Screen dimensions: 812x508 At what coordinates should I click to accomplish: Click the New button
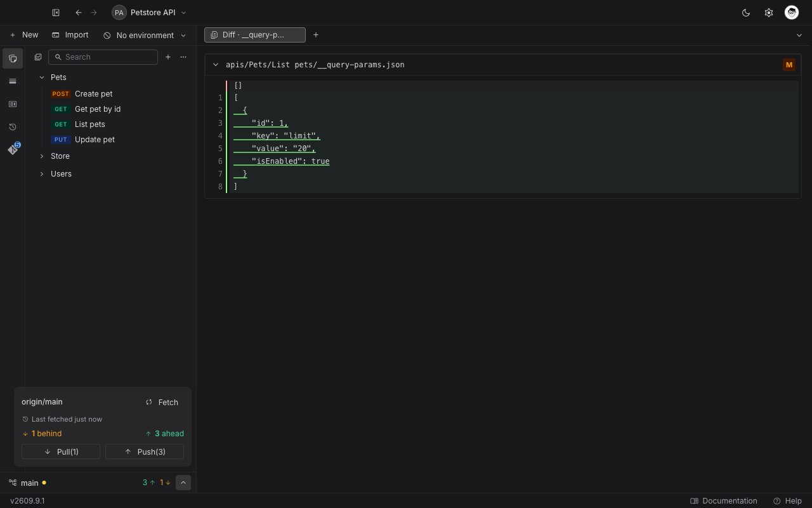24,35
